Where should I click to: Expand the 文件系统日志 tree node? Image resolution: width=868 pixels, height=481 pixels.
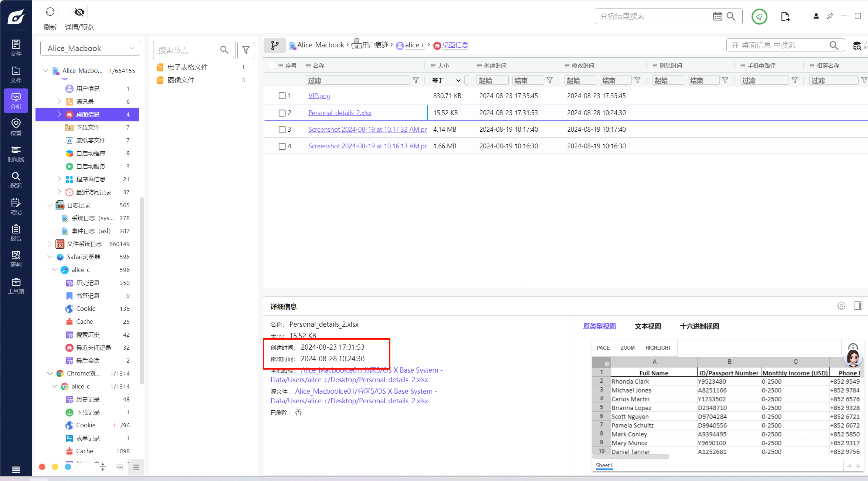pyautogui.click(x=50, y=244)
